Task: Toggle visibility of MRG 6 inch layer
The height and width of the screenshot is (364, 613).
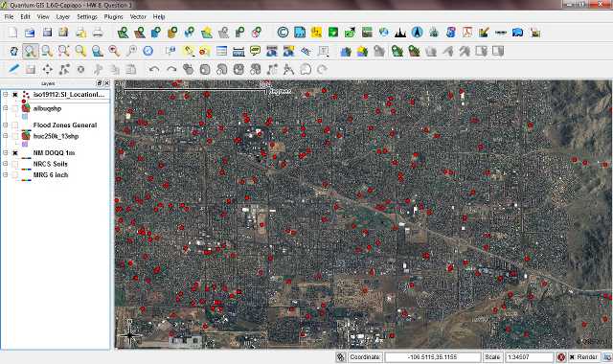Action: coord(15,174)
